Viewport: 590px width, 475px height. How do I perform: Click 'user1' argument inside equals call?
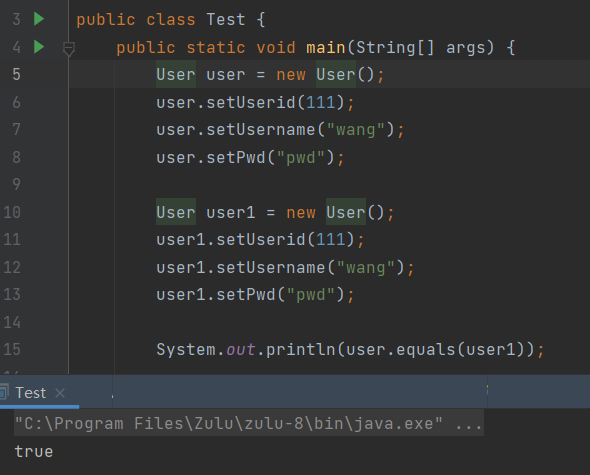(491, 350)
